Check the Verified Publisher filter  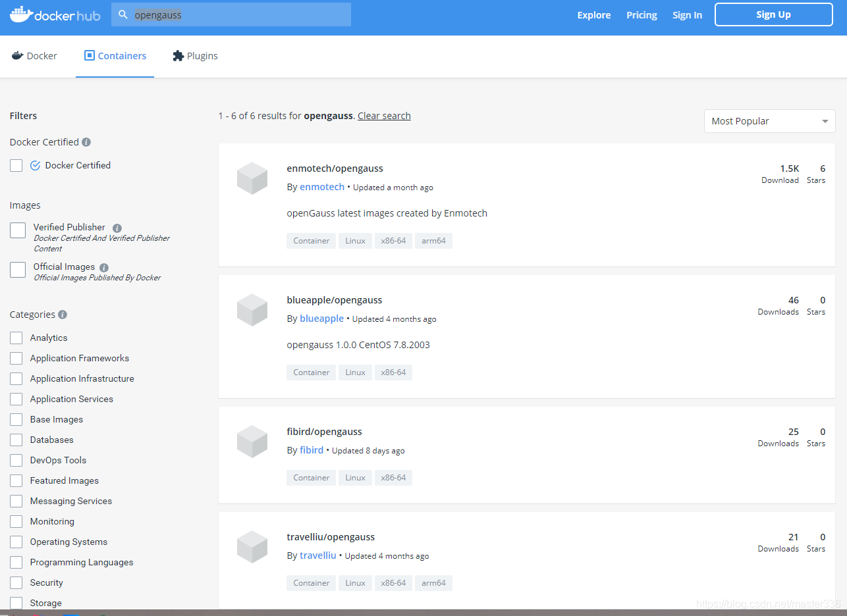17,230
